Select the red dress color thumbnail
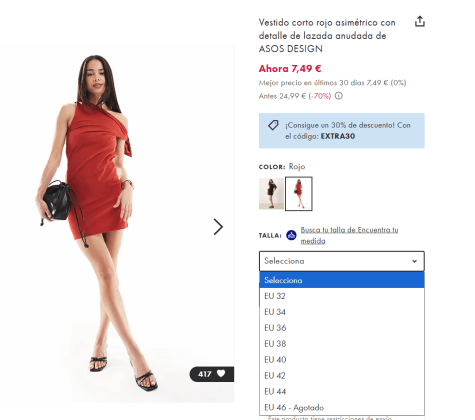The image size is (475, 420). 299,194
